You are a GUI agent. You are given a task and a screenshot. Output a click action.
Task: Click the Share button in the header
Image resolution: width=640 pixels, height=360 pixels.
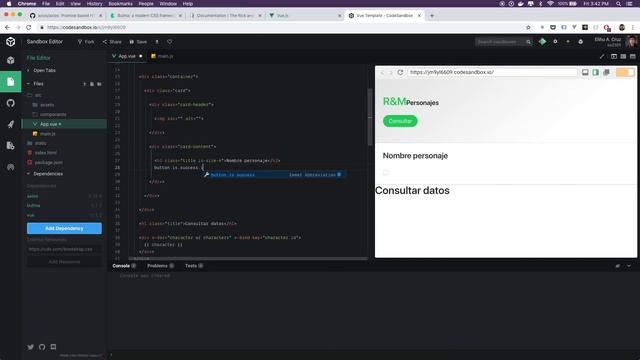(x=112, y=42)
